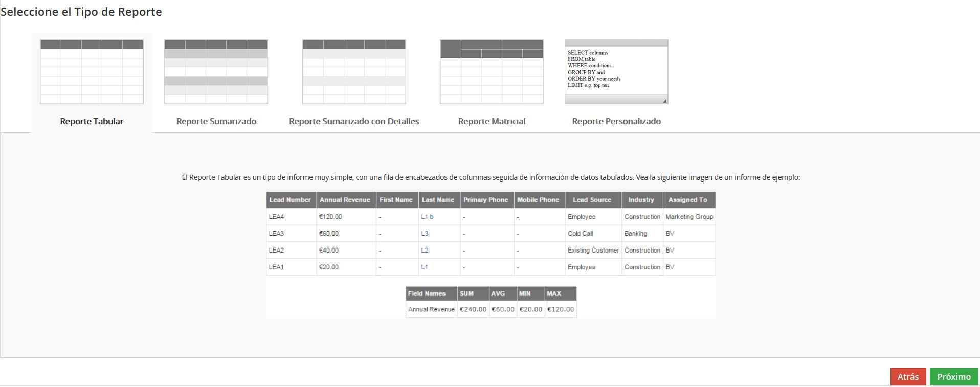Click the L2 last name link
Image resolution: width=980 pixels, height=387 pixels.
point(425,251)
